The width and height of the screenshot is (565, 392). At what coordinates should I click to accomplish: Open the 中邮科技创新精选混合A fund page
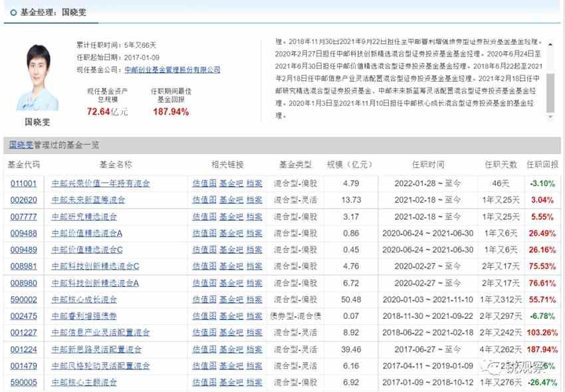pos(95,283)
